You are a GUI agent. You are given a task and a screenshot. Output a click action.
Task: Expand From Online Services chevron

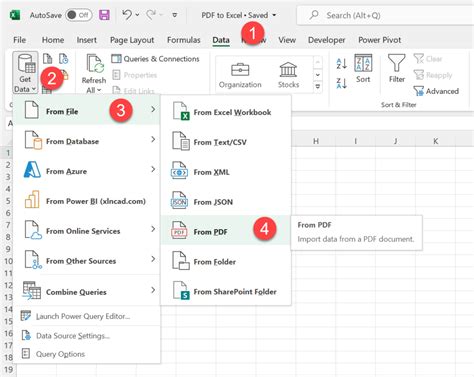point(153,229)
